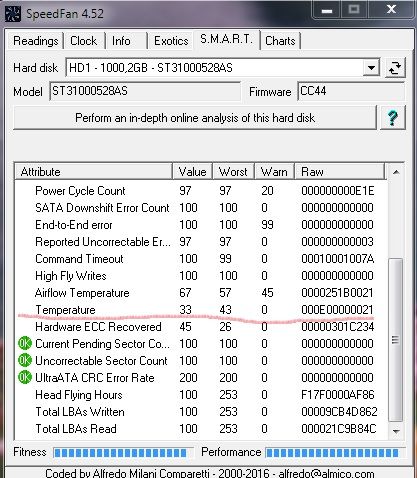Select the UltraATA CRC Error Rate row text
The width and height of the screenshot is (417, 478).
tap(95, 378)
